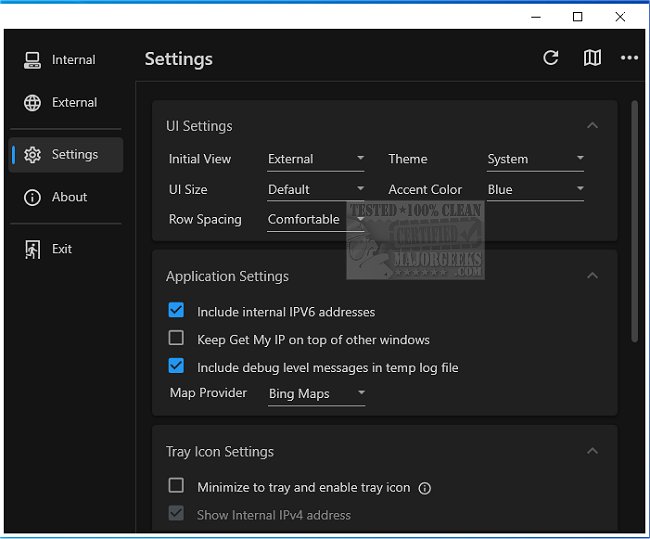Image resolution: width=650 pixels, height=539 pixels.
Task: Collapse the Application Settings section chevron
Action: [592, 276]
